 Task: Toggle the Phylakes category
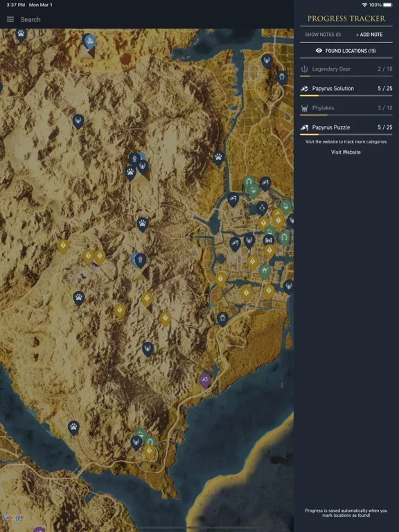(x=346, y=108)
